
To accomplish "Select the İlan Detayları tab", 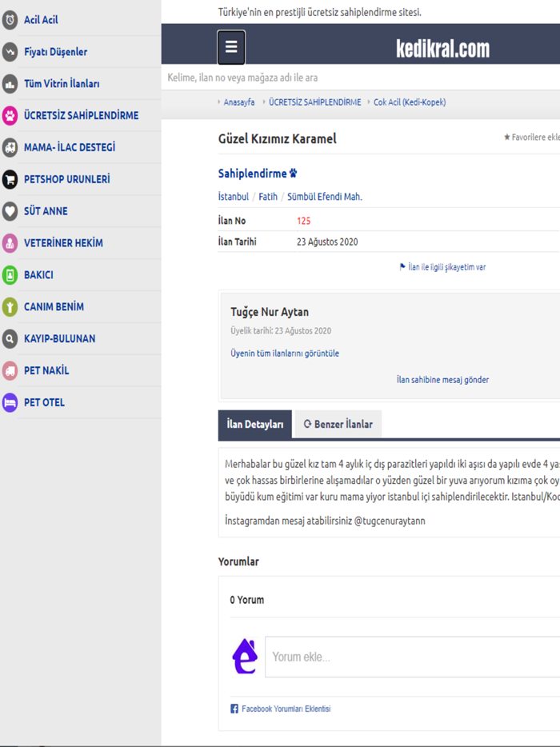I will [x=254, y=425].
